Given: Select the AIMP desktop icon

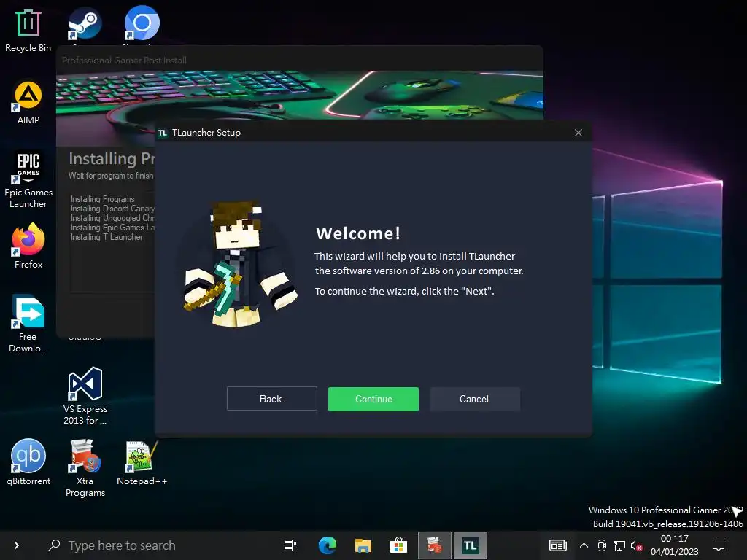Looking at the screenshot, I should pos(28,103).
